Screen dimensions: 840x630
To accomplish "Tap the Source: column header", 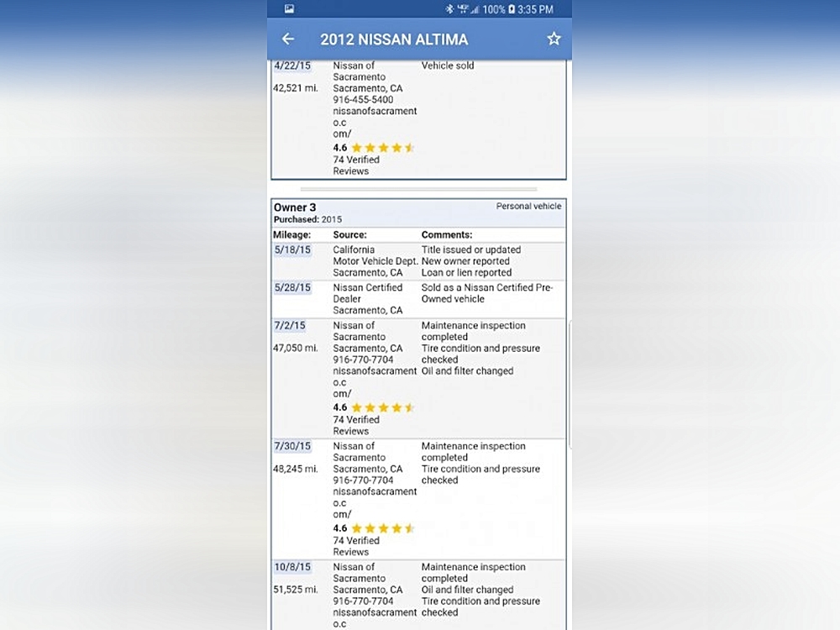I will point(349,234).
